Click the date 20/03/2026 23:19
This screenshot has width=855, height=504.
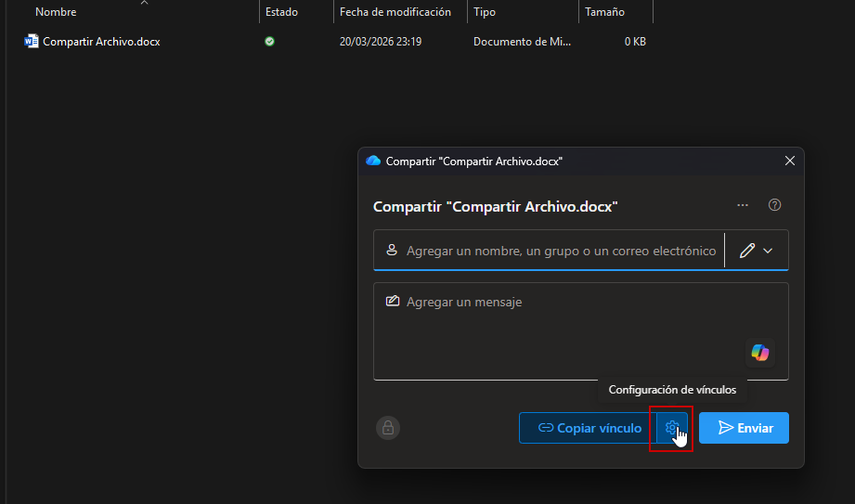[381, 42]
